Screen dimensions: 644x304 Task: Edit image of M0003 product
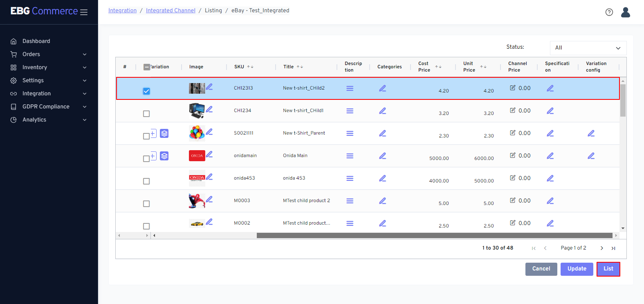[x=209, y=199]
